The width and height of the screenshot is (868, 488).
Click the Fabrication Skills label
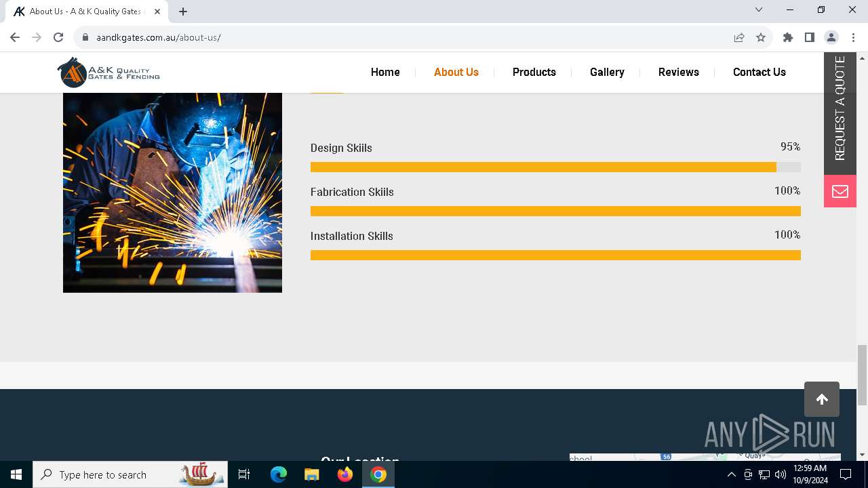coord(352,192)
